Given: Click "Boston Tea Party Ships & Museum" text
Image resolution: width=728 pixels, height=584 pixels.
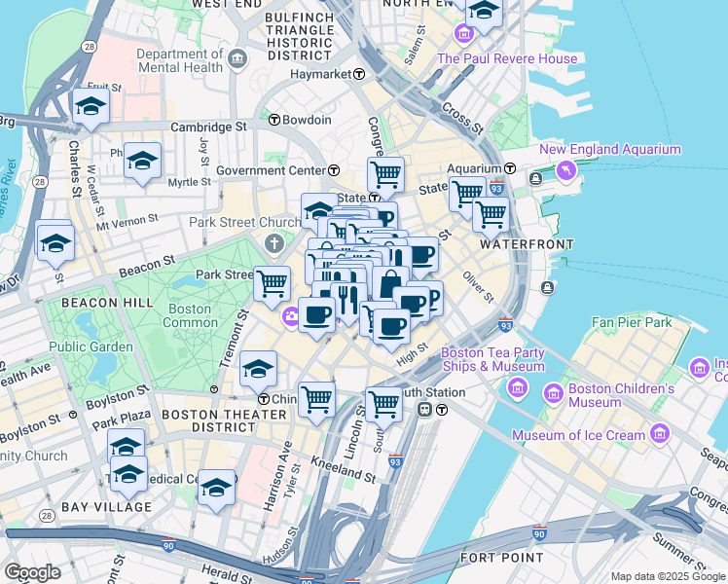Looking at the screenshot, I should tap(493, 360).
